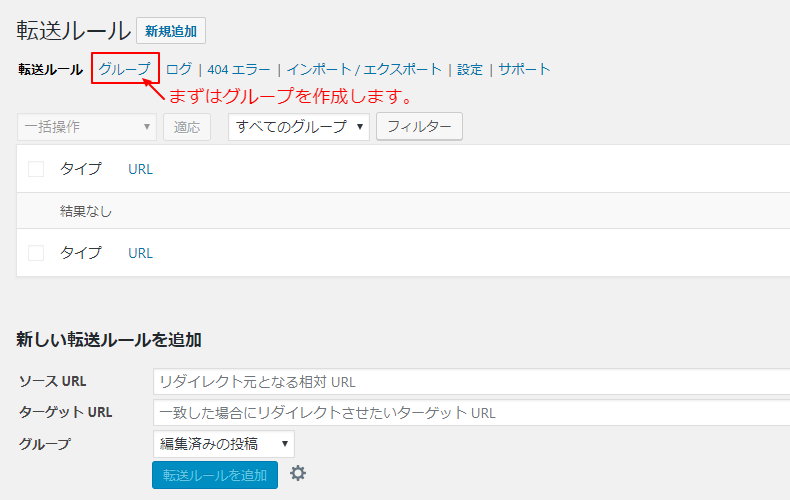Image resolution: width=790 pixels, height=500 pixels.
Task: Click the ソース URL field label
Action: click(52, 382)
